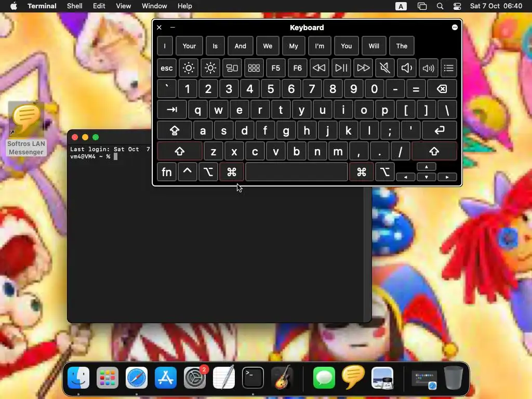Open the Edit menu

[x=99, y=6]
